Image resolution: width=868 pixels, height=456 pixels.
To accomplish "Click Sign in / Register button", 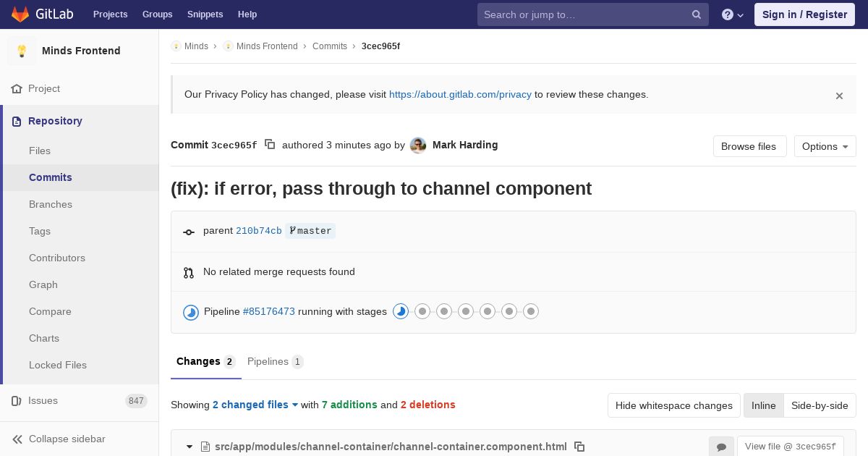I will [x=804, y=14].
